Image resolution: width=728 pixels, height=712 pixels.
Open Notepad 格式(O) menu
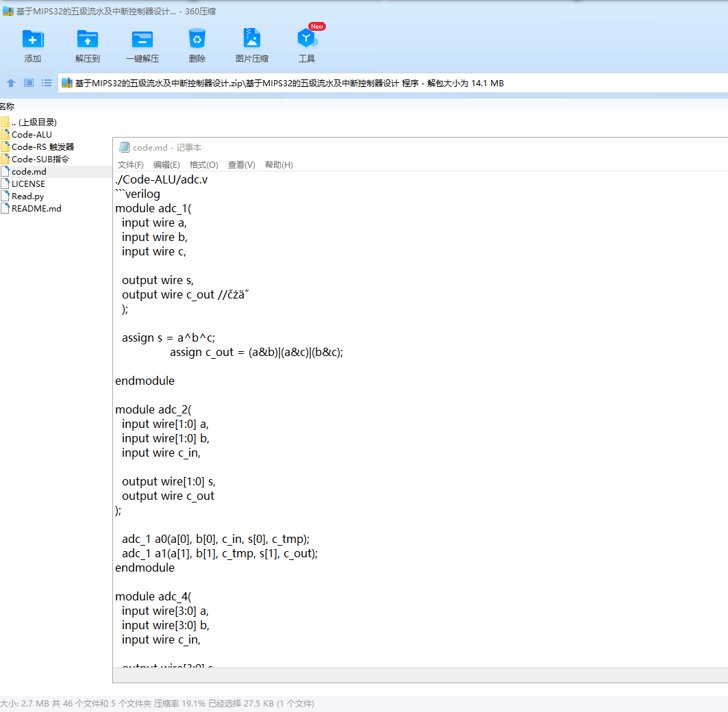tap(204, 165)
